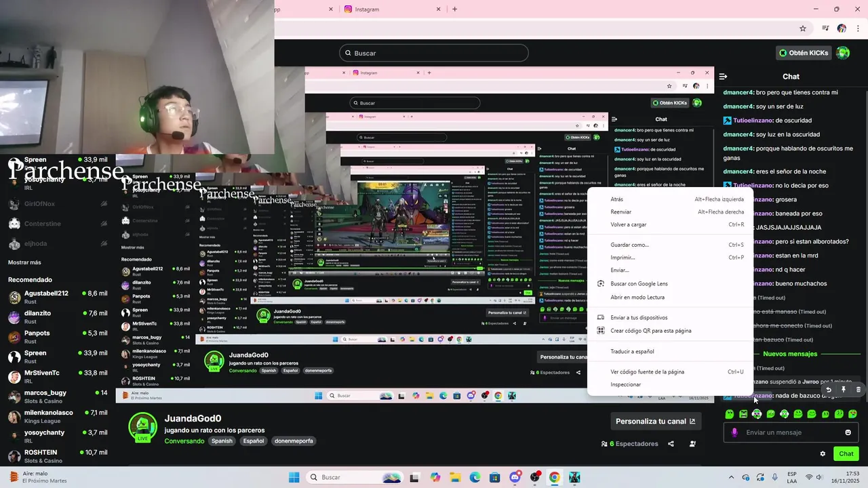Image resolution: width=868 pixels, height=488 pixels.
Task: Click the Conversando category link
Action: tap(184, 441)
